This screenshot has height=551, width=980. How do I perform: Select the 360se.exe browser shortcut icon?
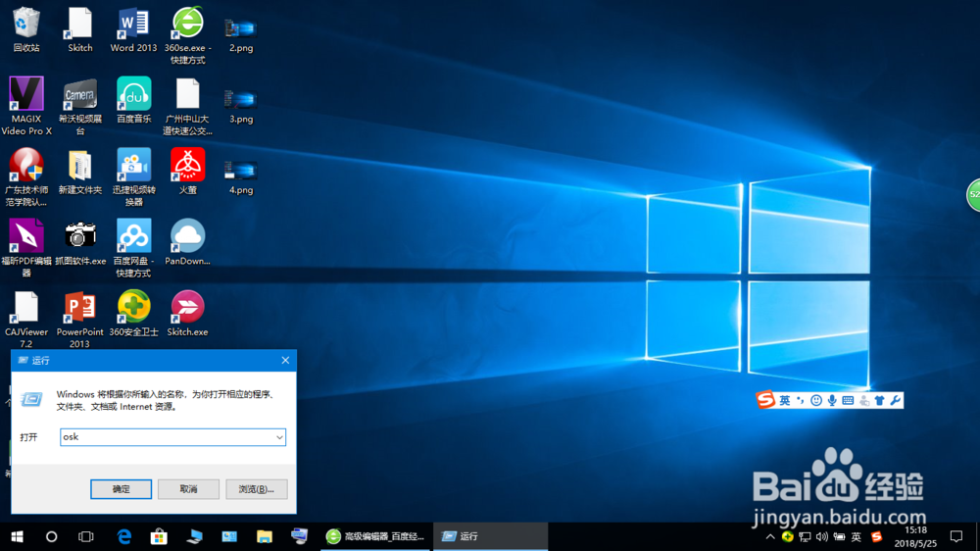coord(187,24)
